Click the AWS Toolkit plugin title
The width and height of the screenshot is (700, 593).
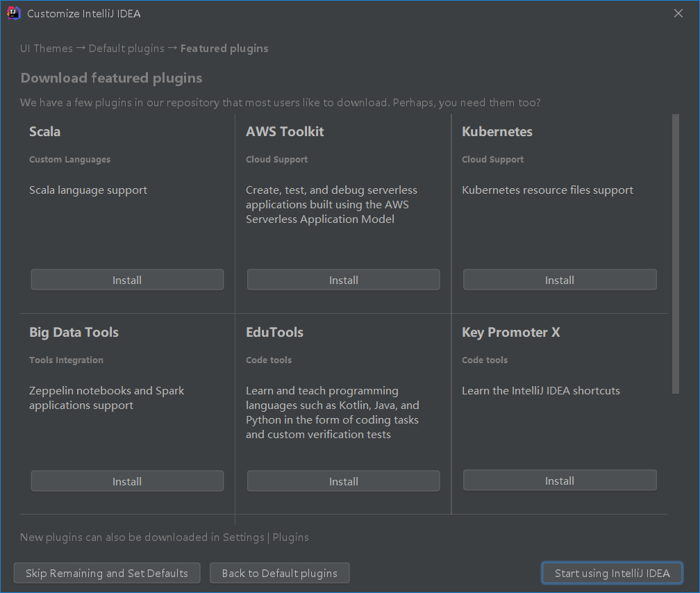point(285,131)
